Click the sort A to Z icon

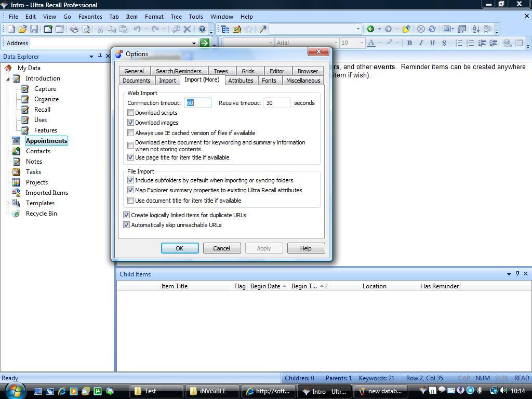[476, 29]
